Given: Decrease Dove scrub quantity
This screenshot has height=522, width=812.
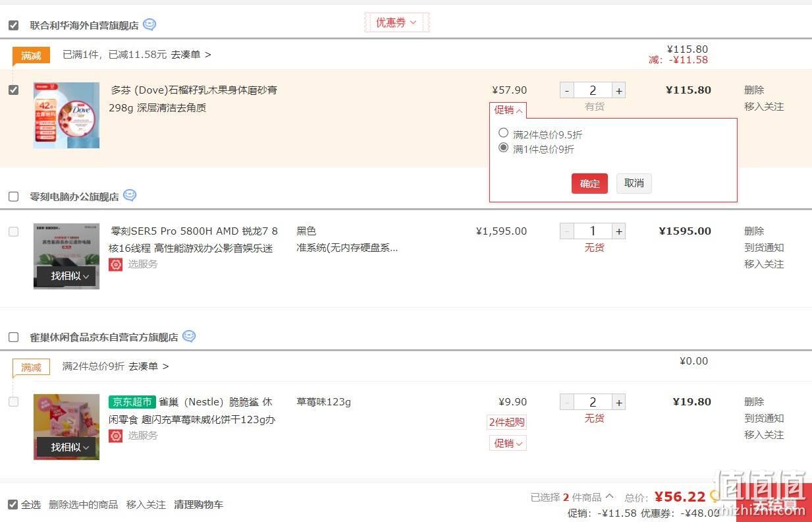Looking at the screenshot, I should coord(566,90).
